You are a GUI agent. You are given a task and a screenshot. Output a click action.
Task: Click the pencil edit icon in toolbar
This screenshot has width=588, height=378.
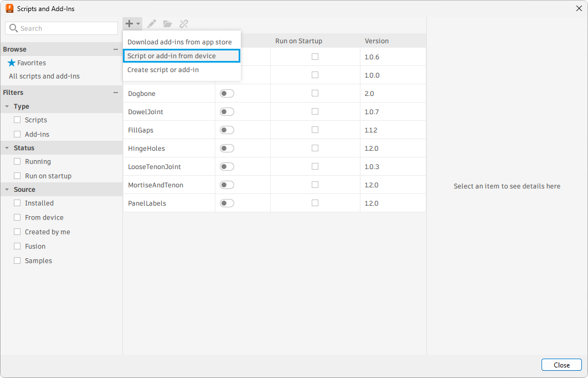click(x=152, y=24)
